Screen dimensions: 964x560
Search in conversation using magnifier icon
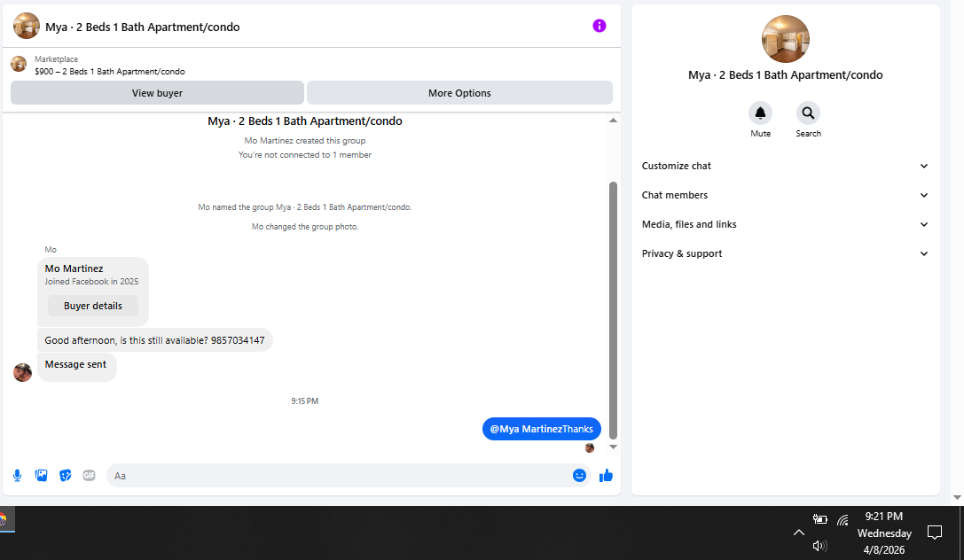tap(808, 113)
